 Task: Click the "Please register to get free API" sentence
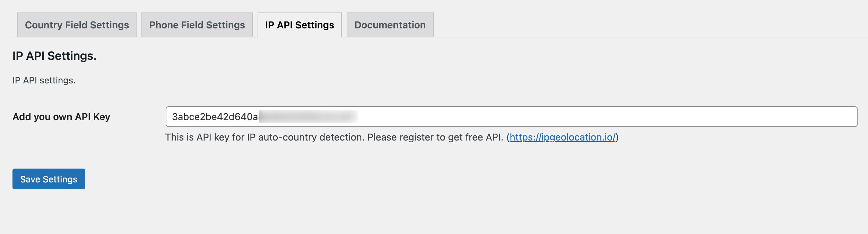[435, 137]
